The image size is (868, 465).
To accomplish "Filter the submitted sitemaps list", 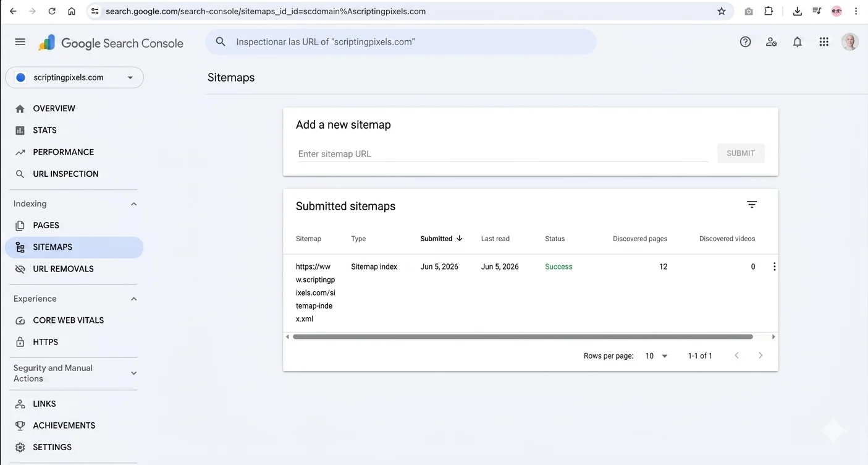I will (x=752, y=205).
